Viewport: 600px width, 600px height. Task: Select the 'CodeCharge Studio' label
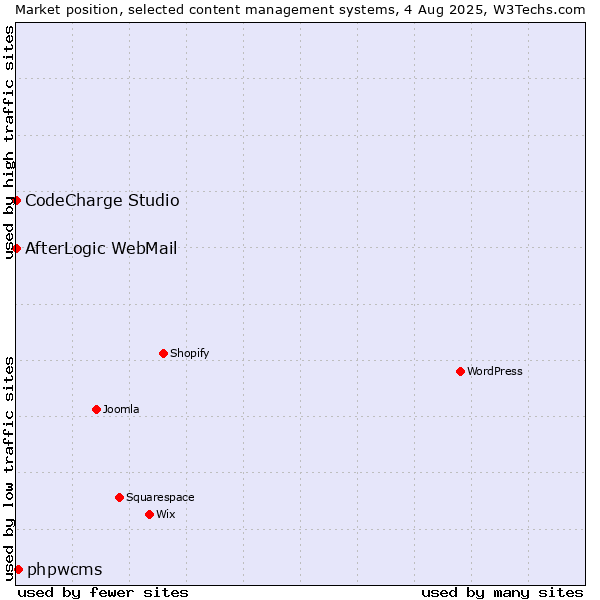click(102, 201)
